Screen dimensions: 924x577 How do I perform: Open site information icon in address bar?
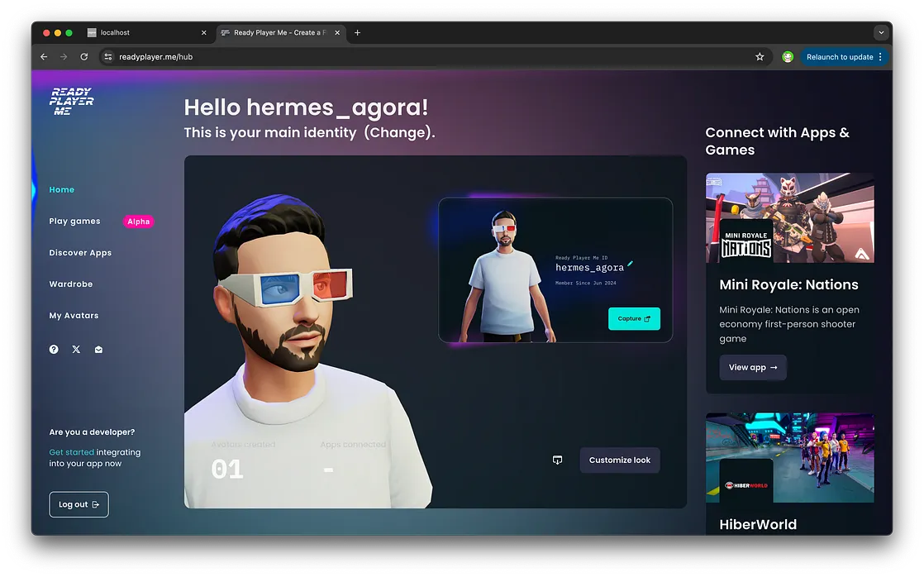coord(107,56)
